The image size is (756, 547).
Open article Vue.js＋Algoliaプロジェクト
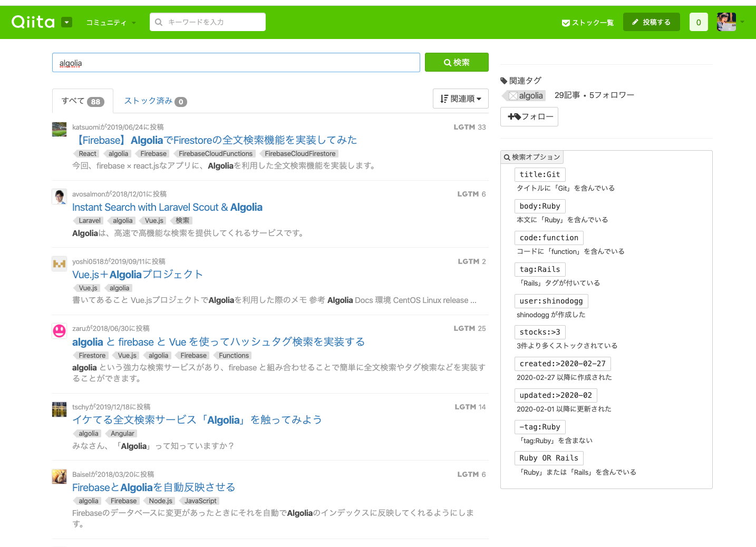137,275
